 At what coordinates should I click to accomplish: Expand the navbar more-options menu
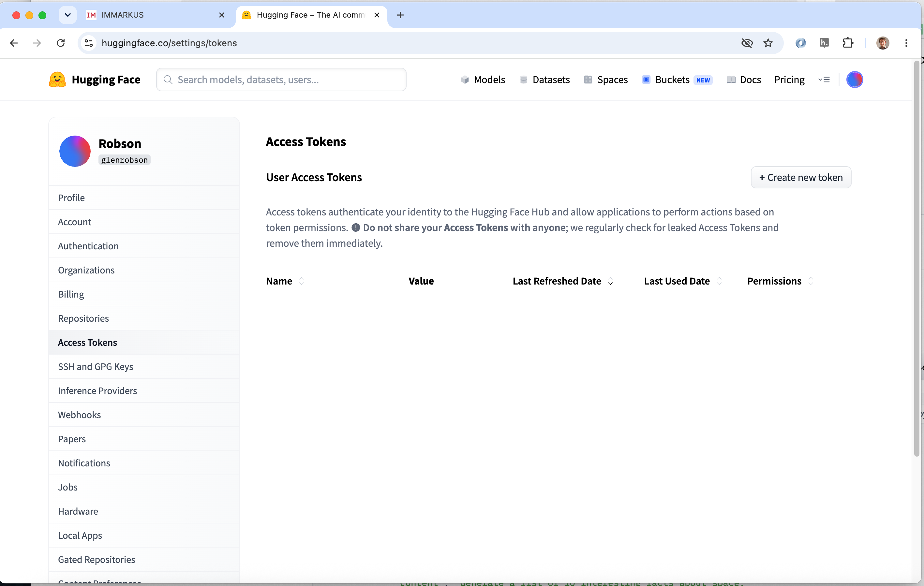click(x=824, y=80)
